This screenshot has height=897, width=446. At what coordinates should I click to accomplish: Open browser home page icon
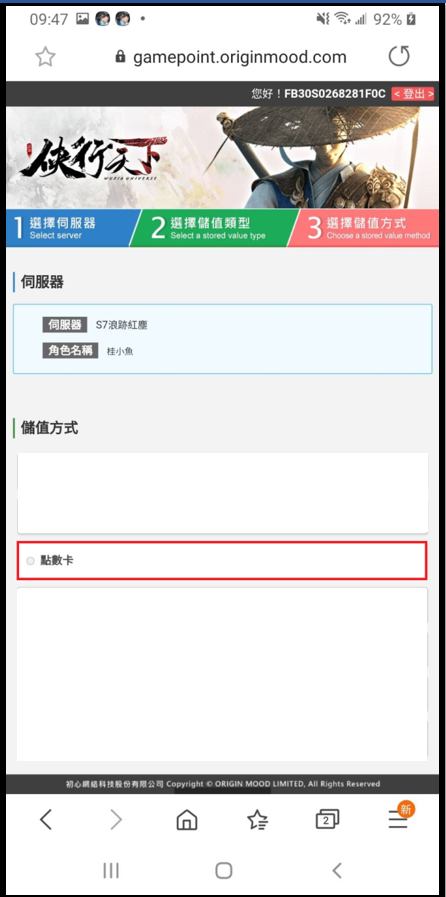[x=187, y=820]
